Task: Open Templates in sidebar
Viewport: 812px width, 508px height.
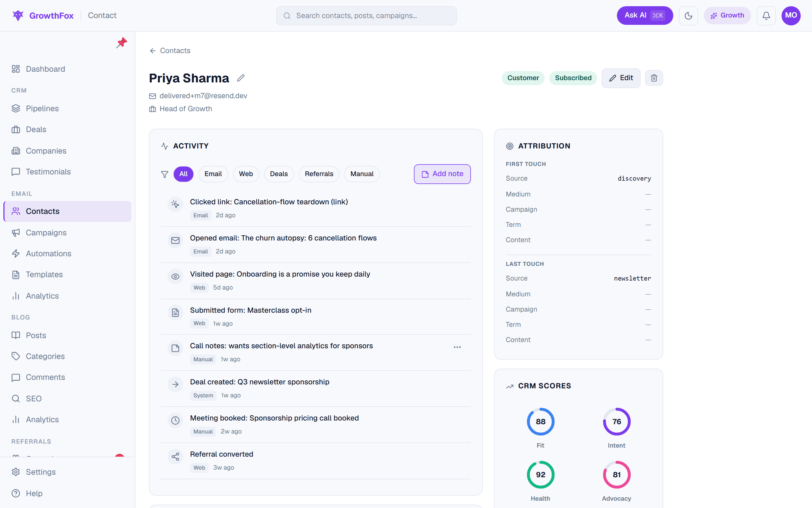Action: click(67, 275)
